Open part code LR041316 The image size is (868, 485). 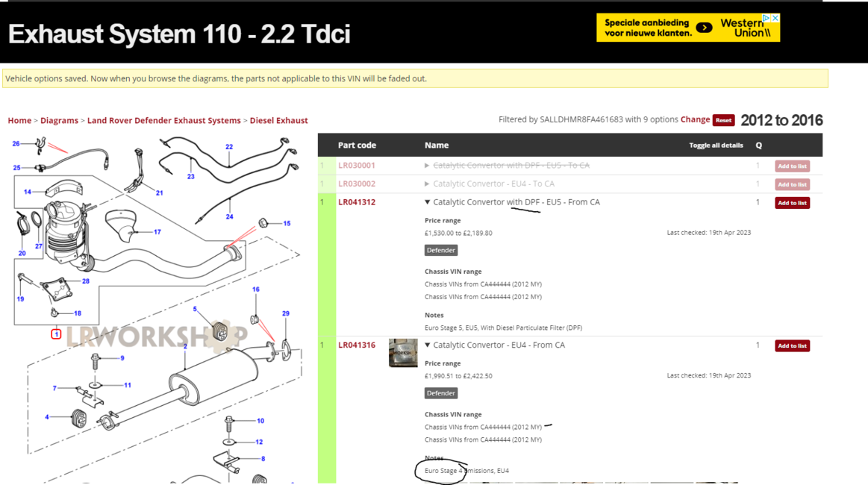[357, 345]
